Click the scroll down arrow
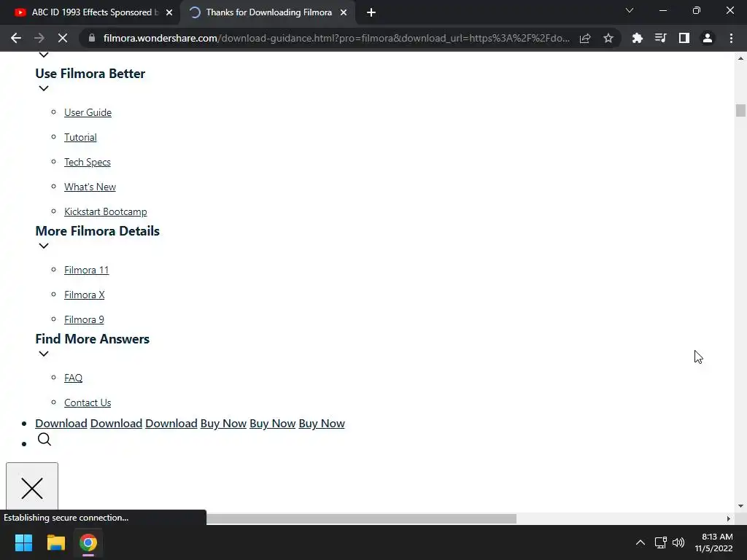 [740, 506]
